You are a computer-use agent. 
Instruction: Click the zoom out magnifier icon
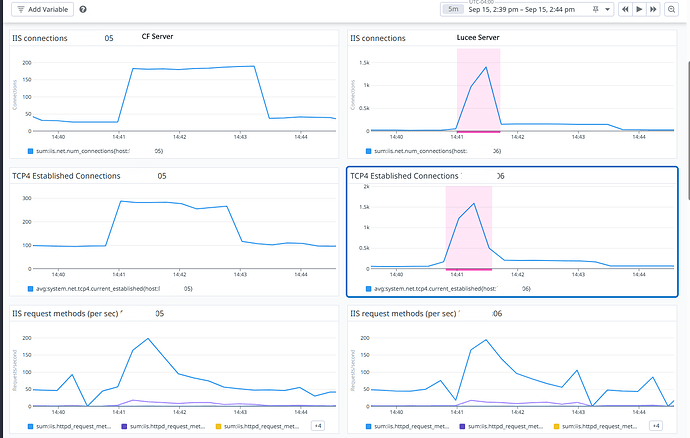[671, 9]
